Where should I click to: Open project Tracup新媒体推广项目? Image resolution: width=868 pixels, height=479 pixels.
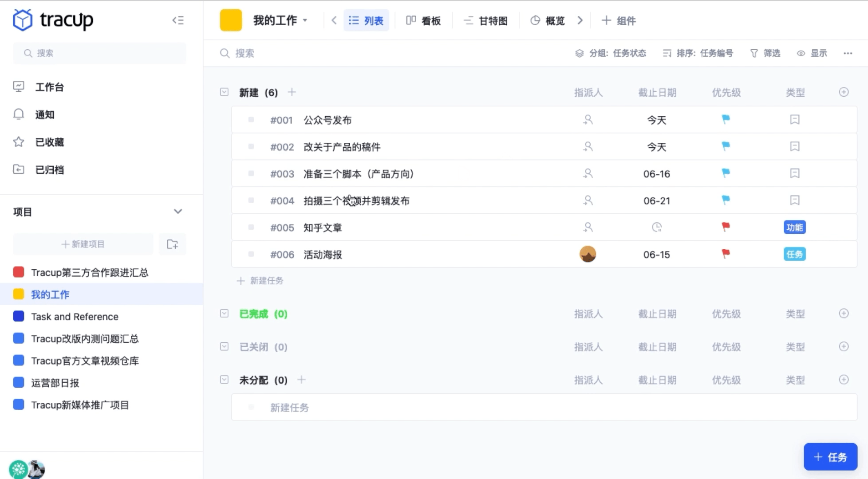coord(80,405)
